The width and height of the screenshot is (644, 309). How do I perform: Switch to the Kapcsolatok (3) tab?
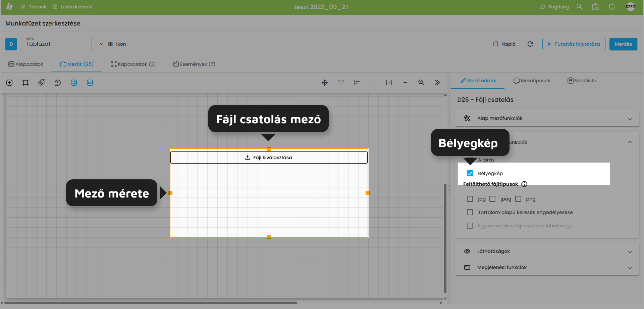pyautogui.click(x=133, y=64)
